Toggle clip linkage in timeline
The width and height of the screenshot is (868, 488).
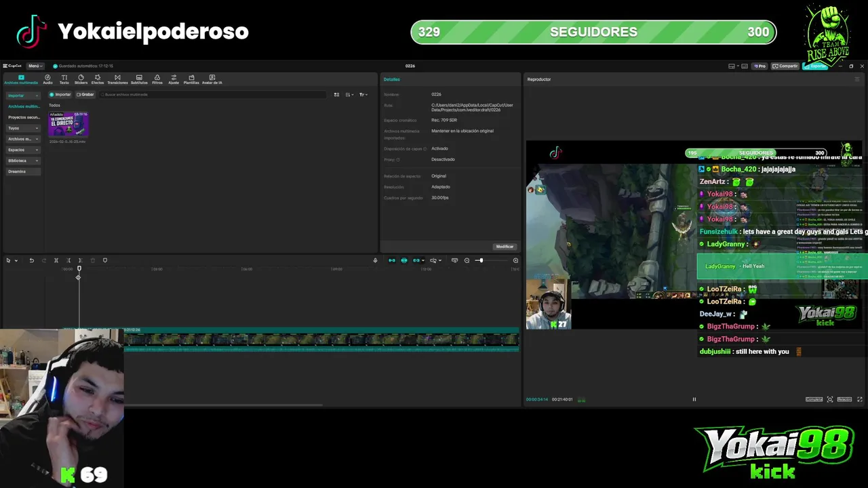(417, 260)
